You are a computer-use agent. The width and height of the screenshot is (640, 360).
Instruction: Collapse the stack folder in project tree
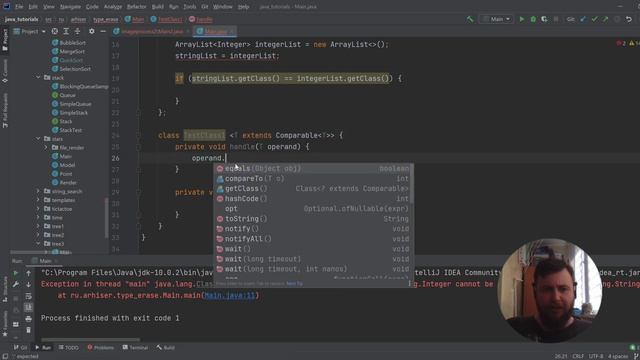(38, 77)
